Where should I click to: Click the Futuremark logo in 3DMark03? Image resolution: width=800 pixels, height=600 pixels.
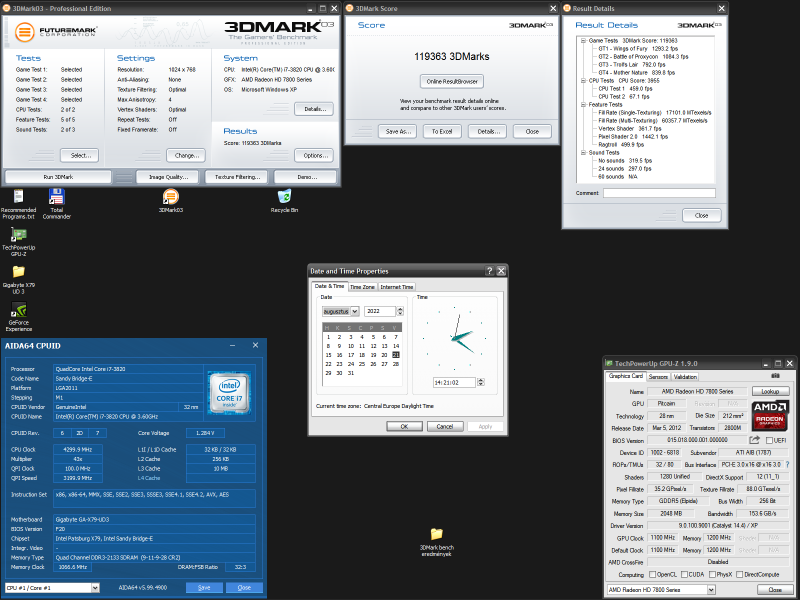tap(55, 32)
